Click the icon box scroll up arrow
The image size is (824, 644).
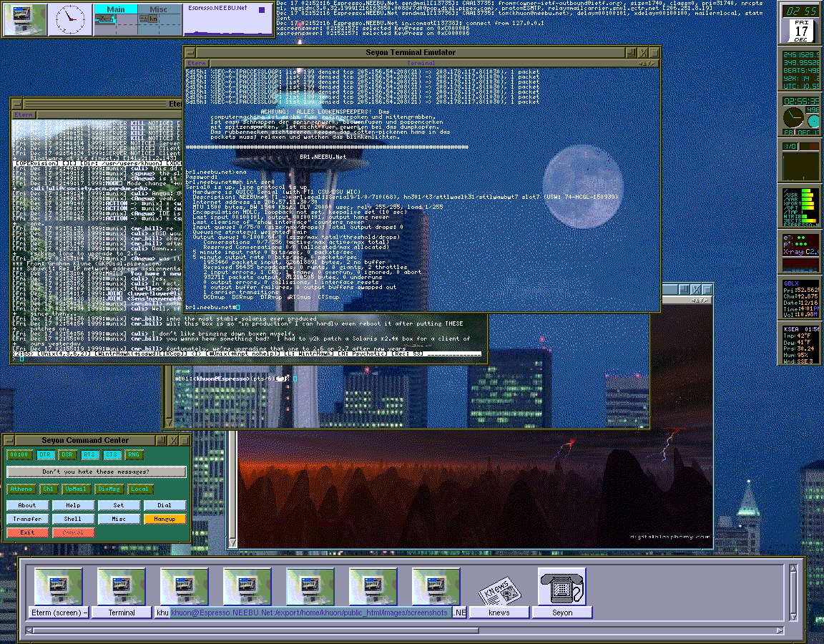coord(793,568)
